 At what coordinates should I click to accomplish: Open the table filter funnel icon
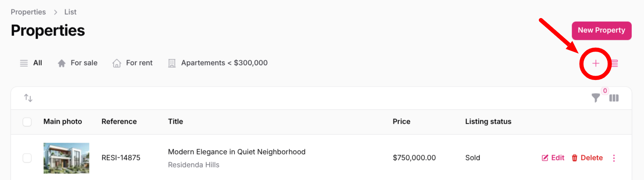[x=596, y=98]
